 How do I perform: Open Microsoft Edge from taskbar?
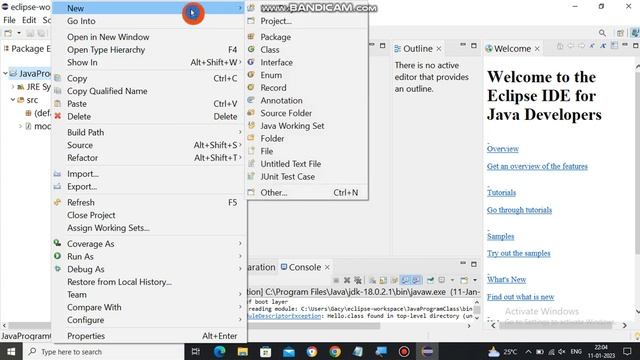coord(220,351)
